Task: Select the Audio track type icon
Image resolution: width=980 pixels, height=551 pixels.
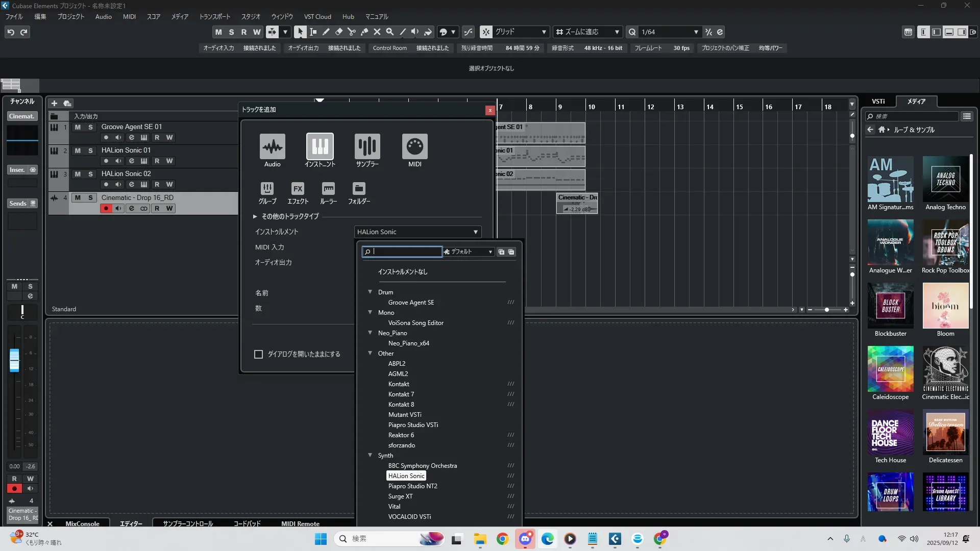Action: [272, 147]
